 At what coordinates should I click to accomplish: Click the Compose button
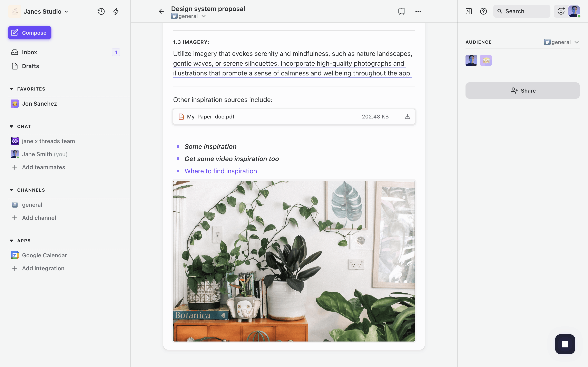[30, 33]
